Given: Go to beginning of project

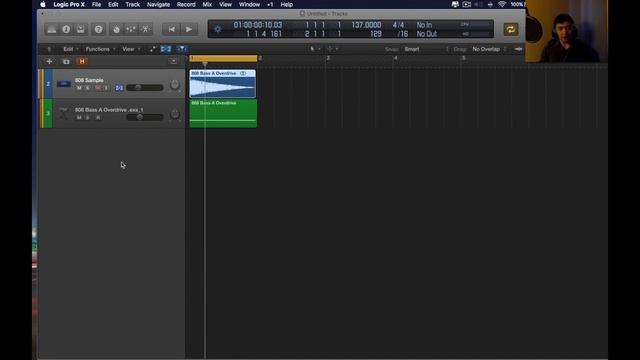Looking at the screenshot, I should (171, 29).
